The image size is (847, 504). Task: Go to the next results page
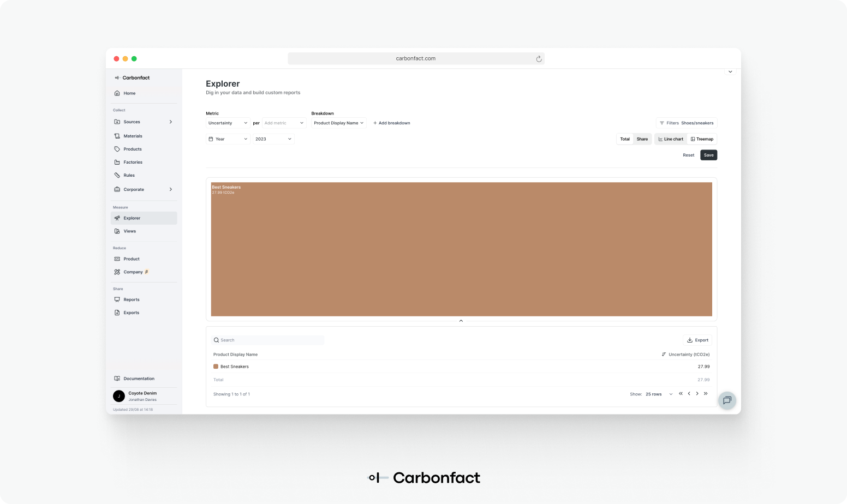[x=697, y=394]
